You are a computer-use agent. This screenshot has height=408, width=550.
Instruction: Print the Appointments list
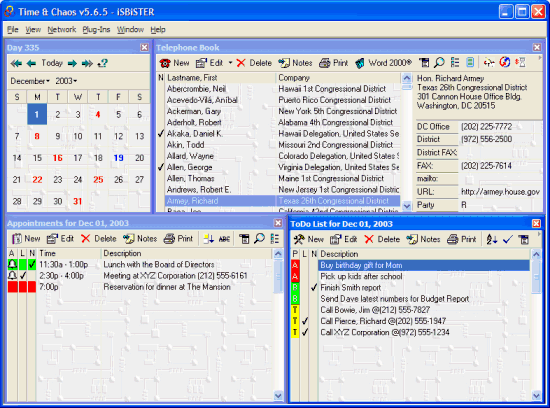pyautogui.click(x=179, y=239)
